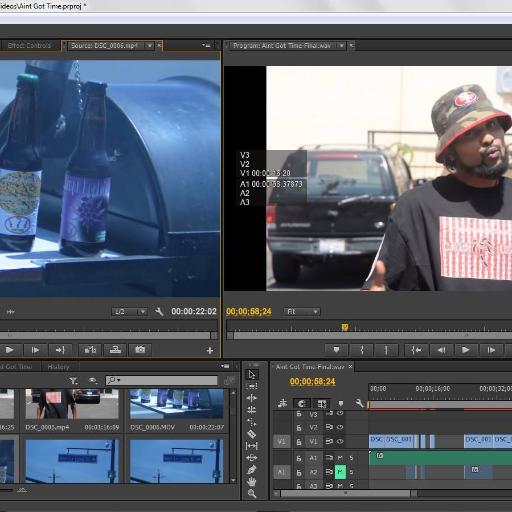The width and height of the screenshot is (512, 512).
Task: Open Program monitor Fit zoom dropdown
Action: [x=301, y=312]
